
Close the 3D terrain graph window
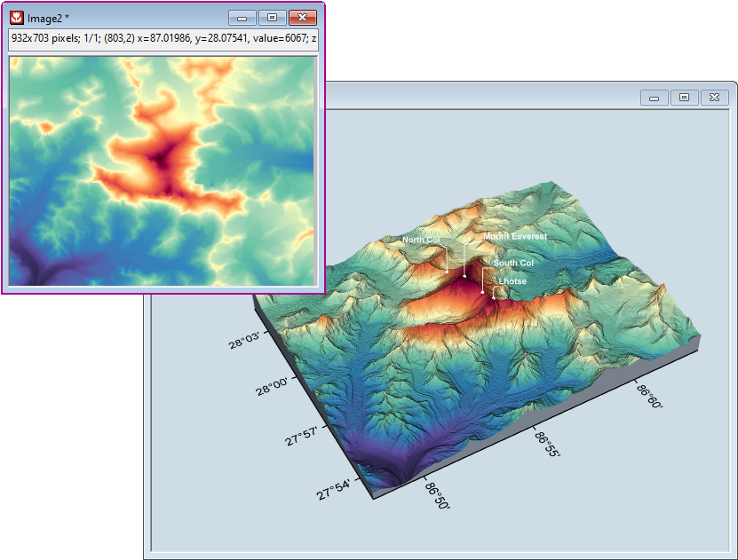pos(714,98)
